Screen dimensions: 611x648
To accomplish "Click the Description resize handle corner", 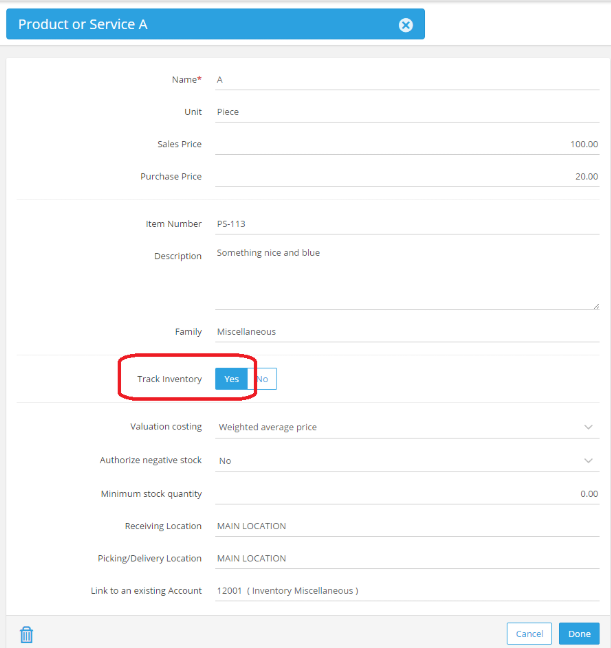I will [x=596, y=306].
